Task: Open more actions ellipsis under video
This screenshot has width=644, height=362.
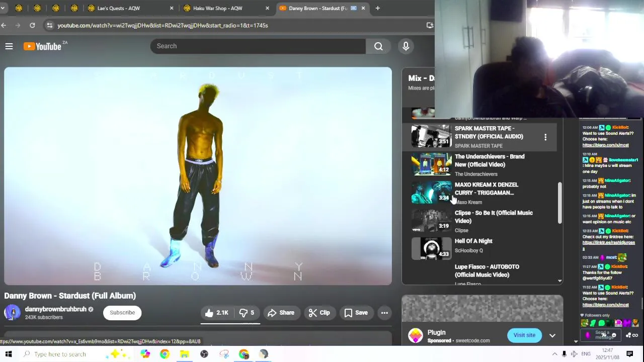Action: [384, 313]
